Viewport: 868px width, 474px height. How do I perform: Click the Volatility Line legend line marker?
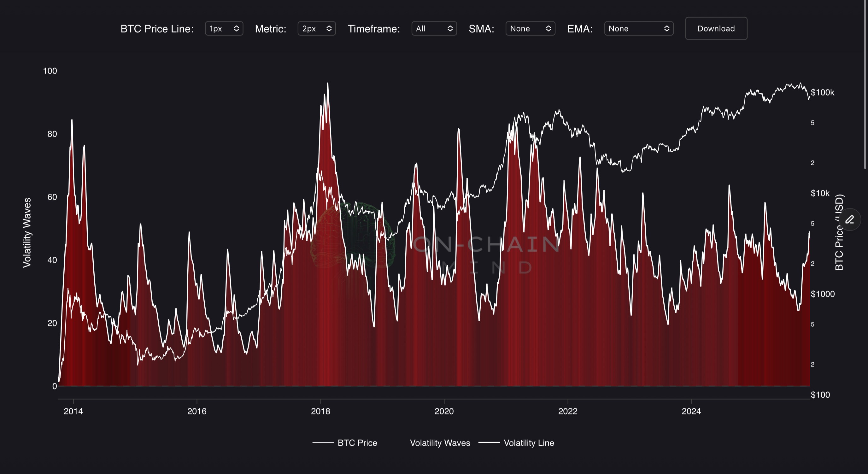(489, 443)
